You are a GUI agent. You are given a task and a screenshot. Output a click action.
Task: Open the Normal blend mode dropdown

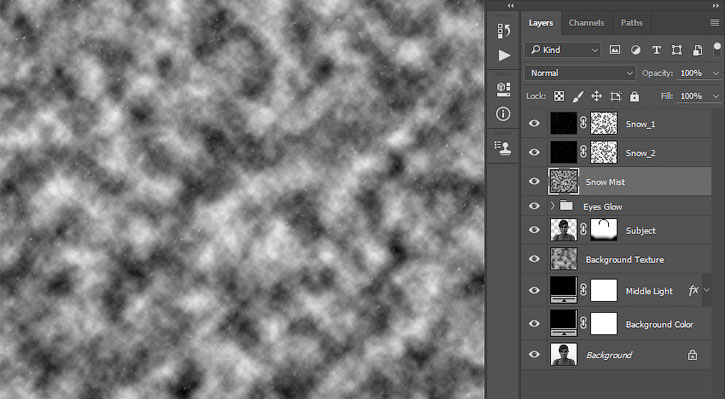pos(580,73)
